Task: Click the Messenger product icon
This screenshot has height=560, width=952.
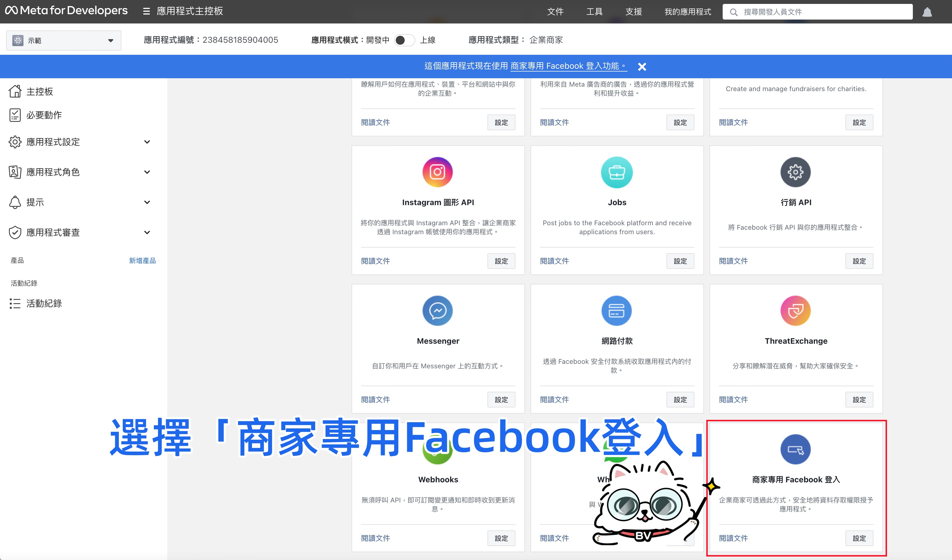Action: click(x=438, y=310)
